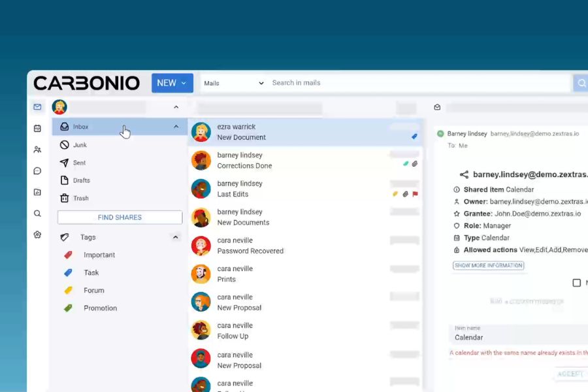Collapse the account folder list chevron

tap(176, 107)
